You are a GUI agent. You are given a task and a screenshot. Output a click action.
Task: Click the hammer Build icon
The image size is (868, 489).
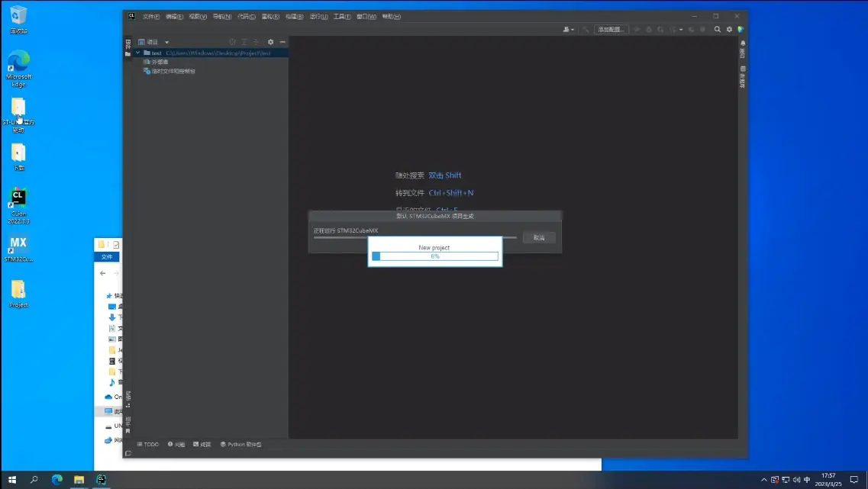pyautogui.click(x=585, y=29)
